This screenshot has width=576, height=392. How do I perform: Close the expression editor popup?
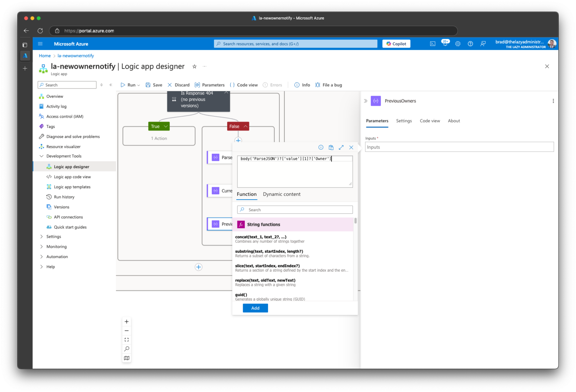[351, 147]
